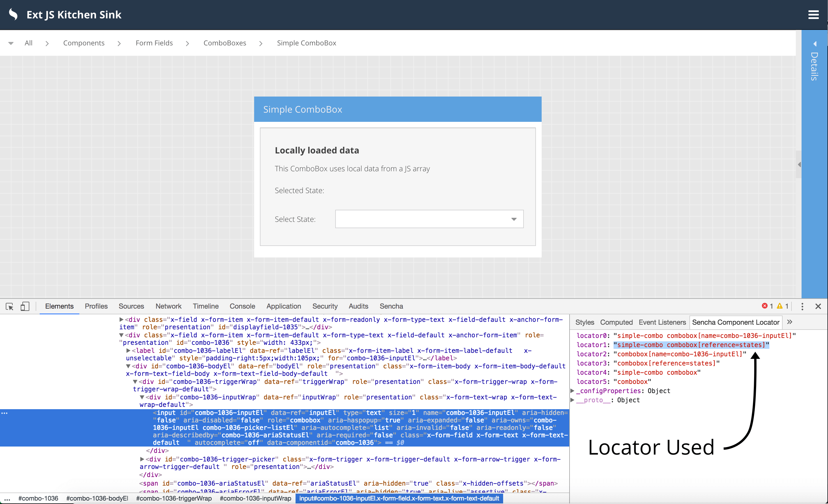Open the Application tab

tap(283, 306)
